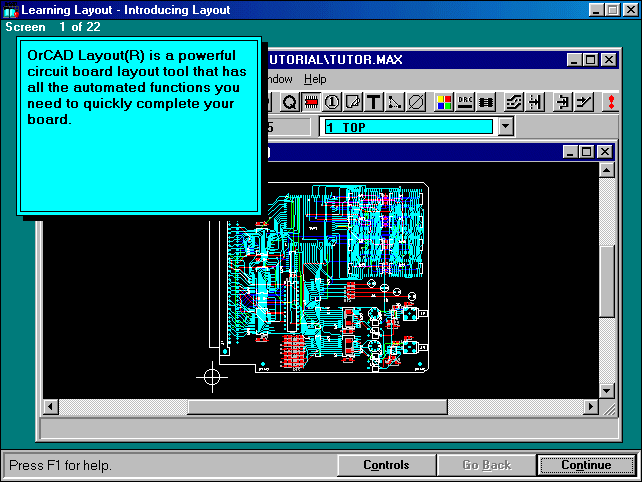642x482 pixels.
Task: Toggle the online DRC button
Action: pyautogui.click(x=465, y=102)
